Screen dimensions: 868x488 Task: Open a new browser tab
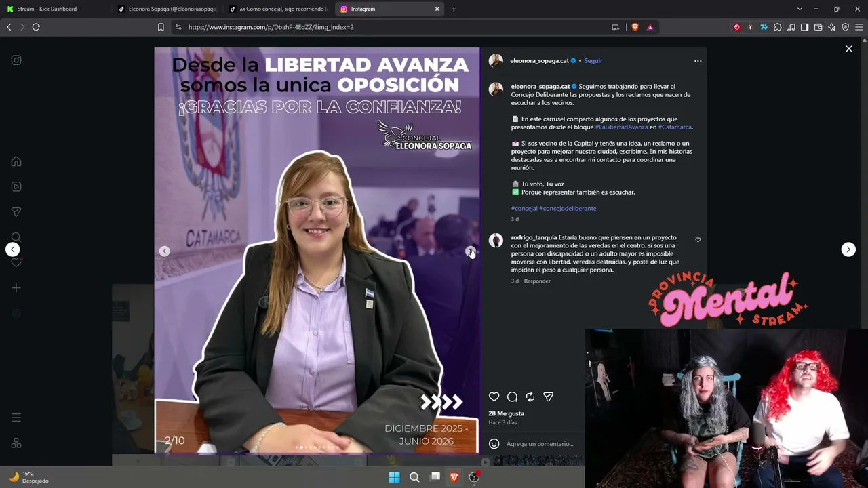click(454, 9)
